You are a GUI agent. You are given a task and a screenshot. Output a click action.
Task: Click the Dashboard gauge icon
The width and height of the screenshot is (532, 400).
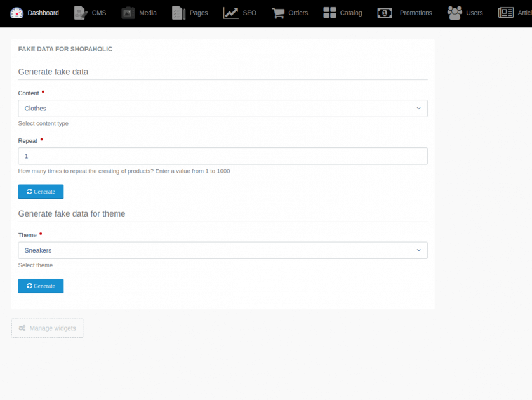(17, 13)
